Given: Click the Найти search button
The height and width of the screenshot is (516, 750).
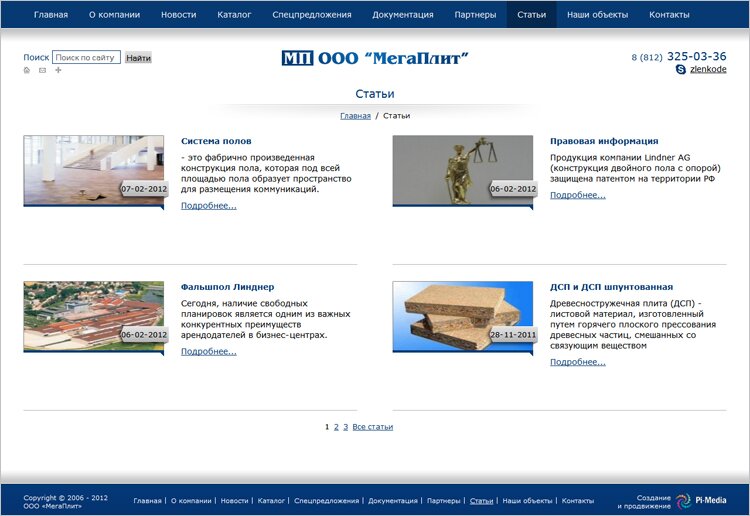Looking at the screenshot, I should 138,58.
